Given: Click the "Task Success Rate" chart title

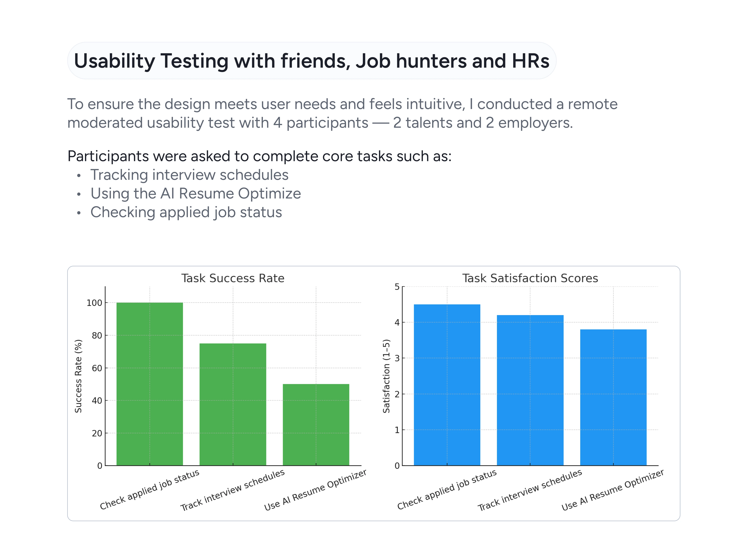Looking at the screenshot, I should (x=233, y=278).
